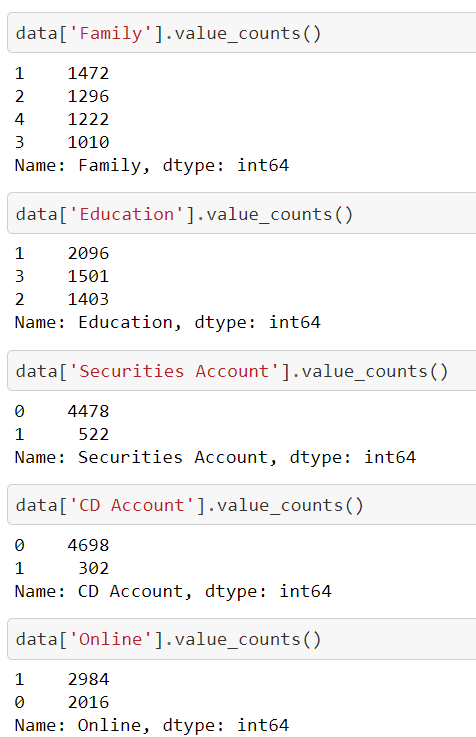Click the 4698 count in CD Account output

coord(88,545)
